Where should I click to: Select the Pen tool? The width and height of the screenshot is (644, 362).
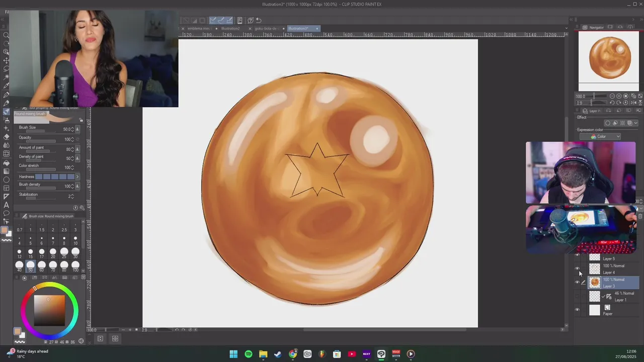pos(6,95)
